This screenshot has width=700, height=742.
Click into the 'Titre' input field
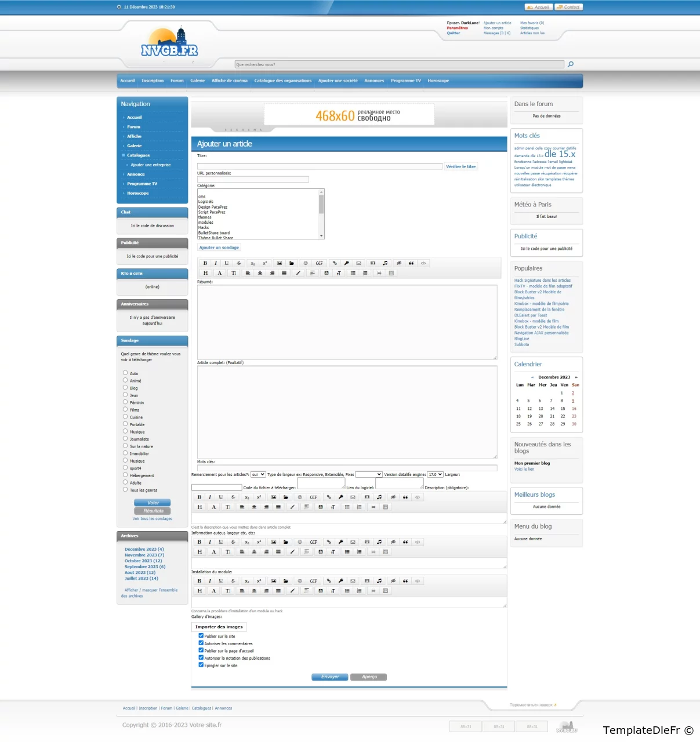320,166
